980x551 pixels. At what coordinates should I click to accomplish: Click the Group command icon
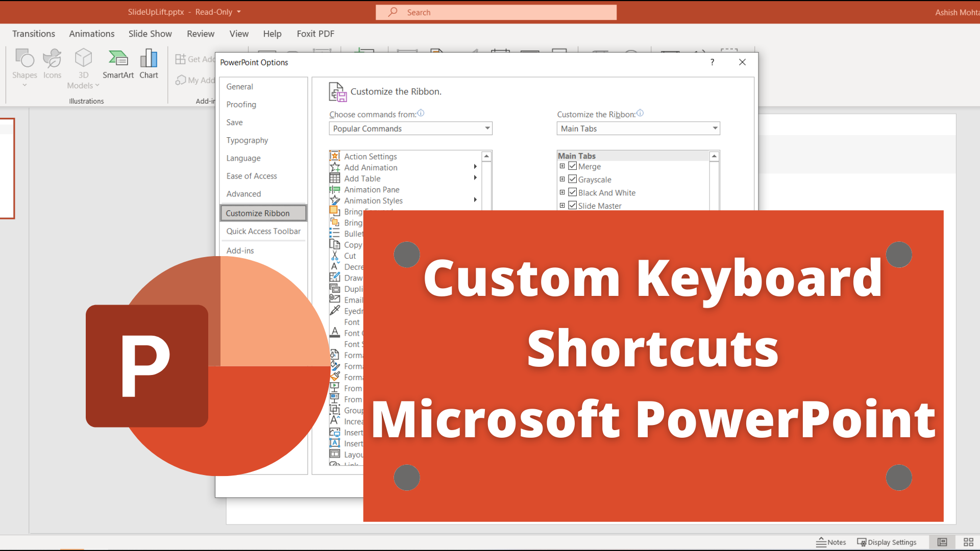[x=335, y=410]
